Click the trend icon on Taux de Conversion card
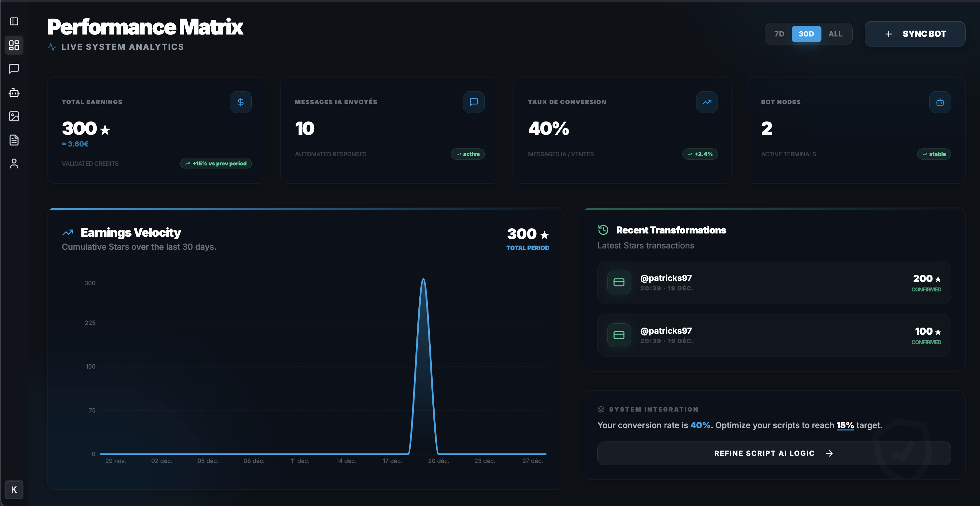 click(707, 102)
